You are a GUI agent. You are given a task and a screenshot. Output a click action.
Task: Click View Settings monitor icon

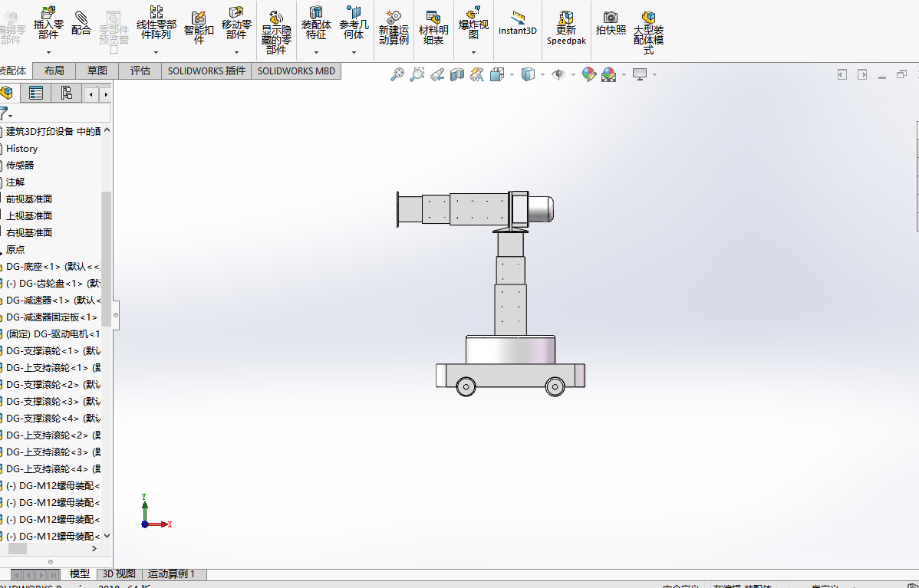(640, 74)
